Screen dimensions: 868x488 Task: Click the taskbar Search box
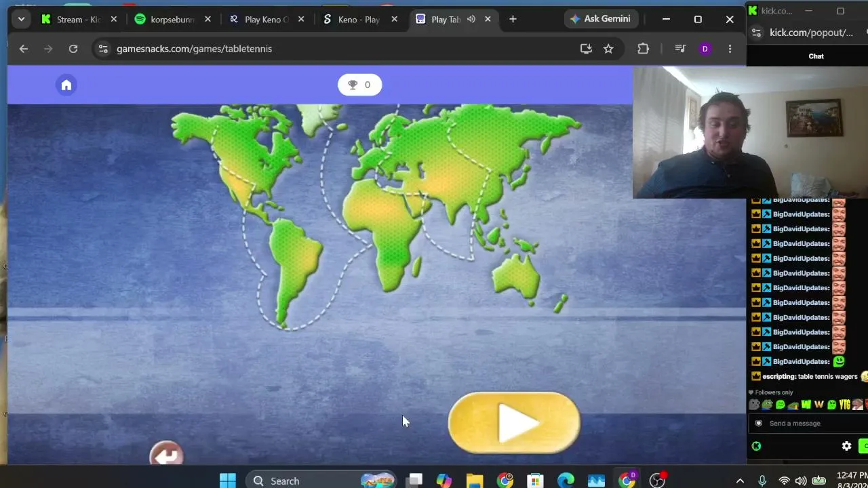pyautogui.click(x=322, y=481)
